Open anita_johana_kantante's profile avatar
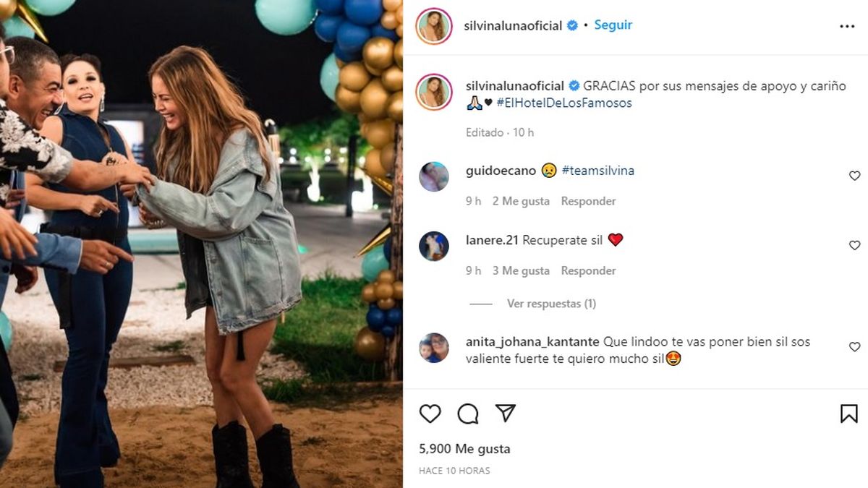 click(434, 348)
